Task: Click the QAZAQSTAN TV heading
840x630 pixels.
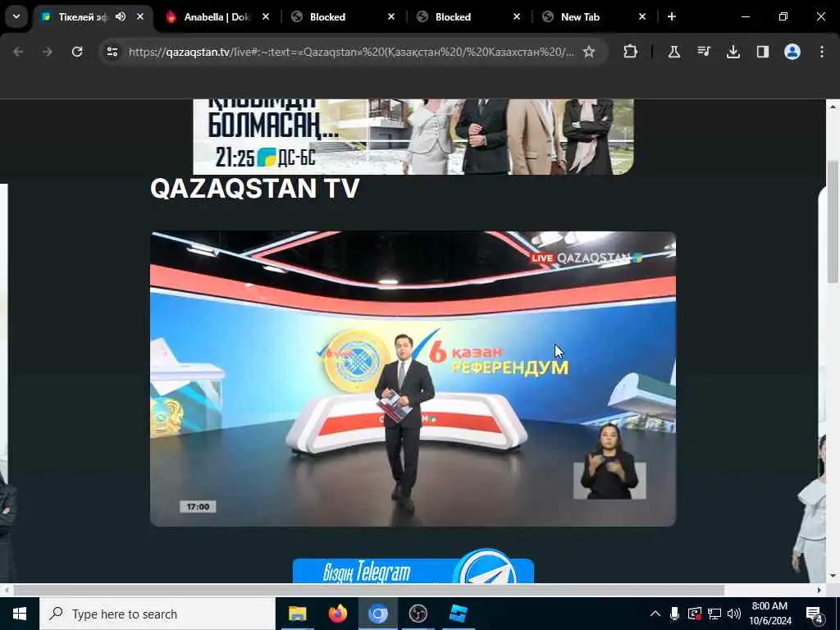Action: [254, 189]
